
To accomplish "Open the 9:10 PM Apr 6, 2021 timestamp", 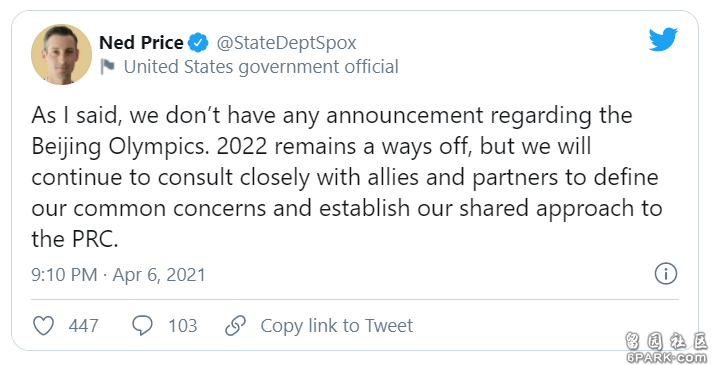I will pos(118,275).
